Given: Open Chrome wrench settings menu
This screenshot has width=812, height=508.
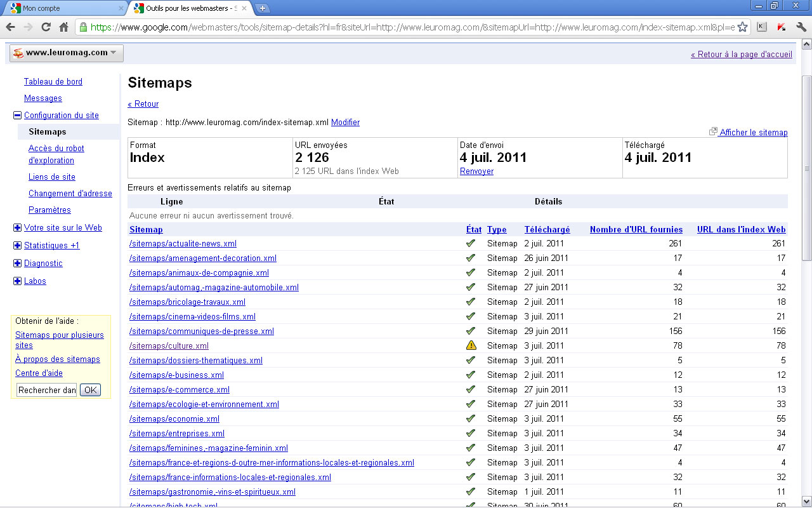Looking at the screenshot, I should 801,27.
